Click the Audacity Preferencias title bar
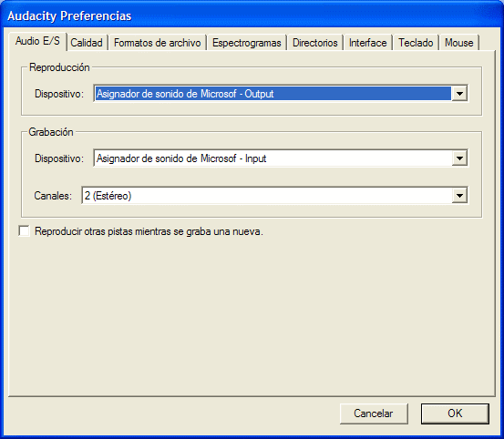The image size is (504, 439). click(x=252, y=15)
